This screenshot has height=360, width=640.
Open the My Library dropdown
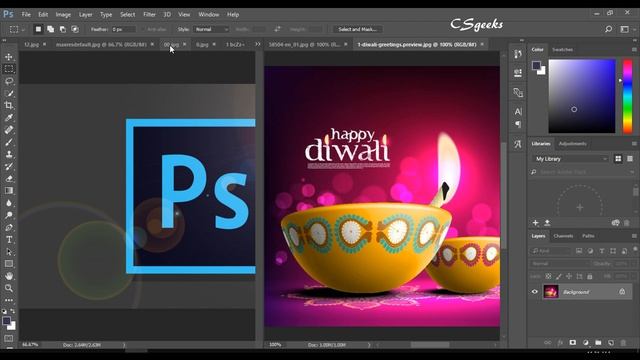pos(570,159)
